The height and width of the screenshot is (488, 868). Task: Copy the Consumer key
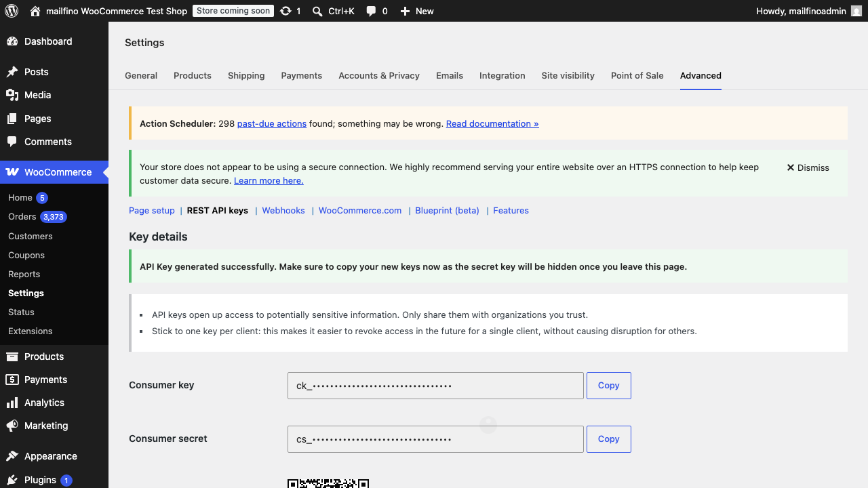click(x=609, y=386)
